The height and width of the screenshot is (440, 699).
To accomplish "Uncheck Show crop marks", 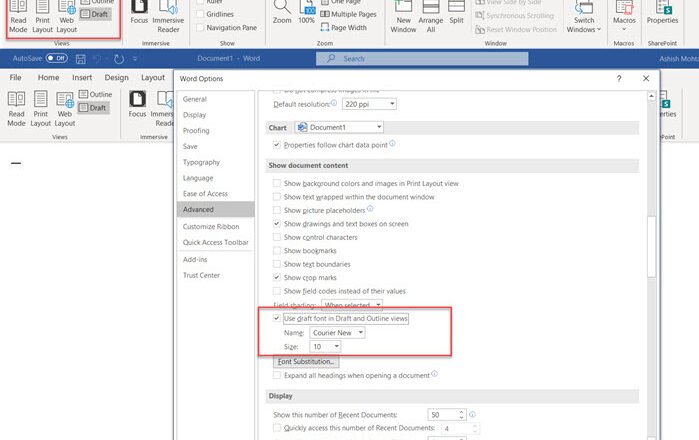I will tap(276, 277).
